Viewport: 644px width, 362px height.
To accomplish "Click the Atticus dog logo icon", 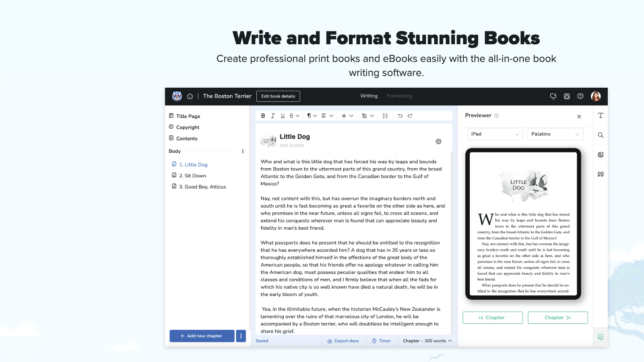I will 177,96.
